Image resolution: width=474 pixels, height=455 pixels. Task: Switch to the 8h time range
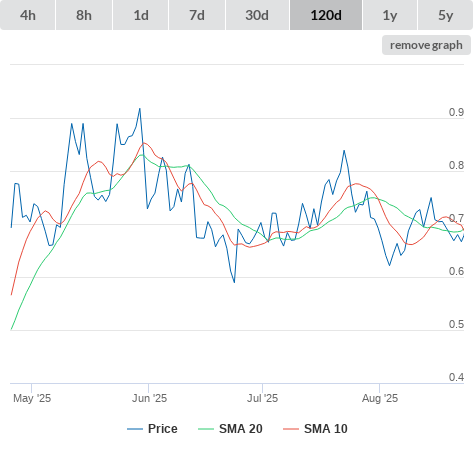click(x=84, y=15)
